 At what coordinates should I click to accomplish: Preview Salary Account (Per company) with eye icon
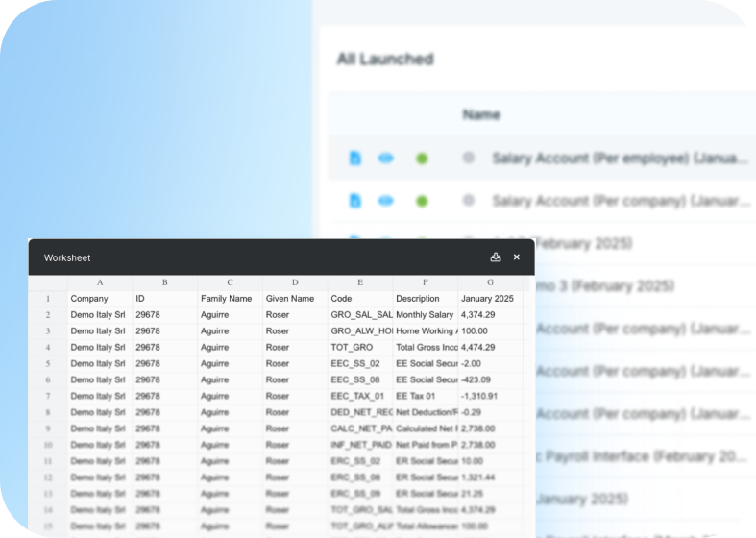pos(386,201)
